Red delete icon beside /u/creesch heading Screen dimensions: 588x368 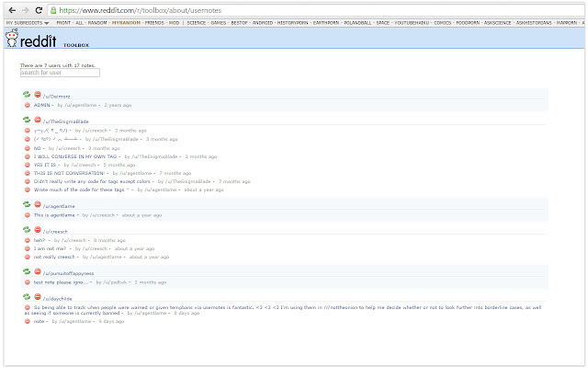pos(38,229)
